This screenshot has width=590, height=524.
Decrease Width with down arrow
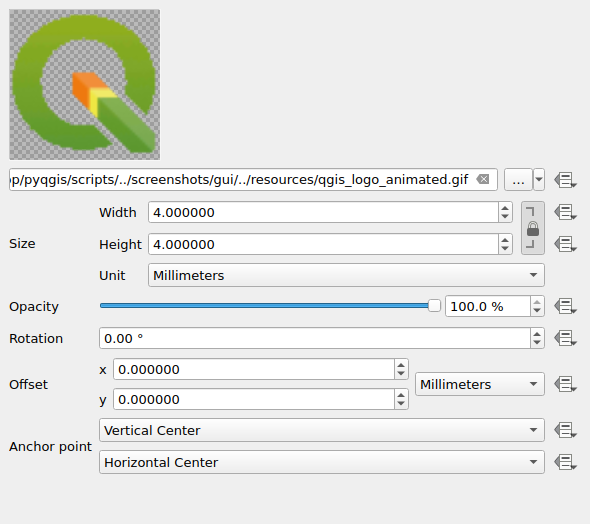coord(505,217)
